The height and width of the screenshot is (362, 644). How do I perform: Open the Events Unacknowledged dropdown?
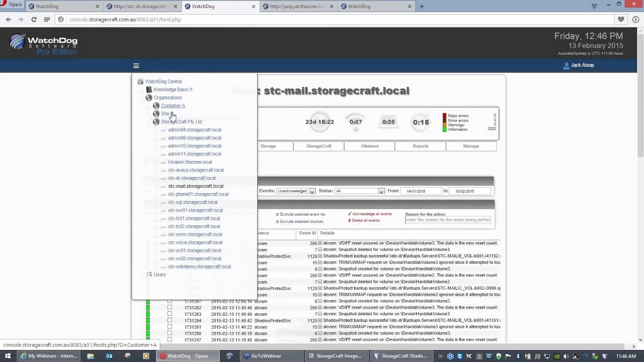tap(296, 191)
